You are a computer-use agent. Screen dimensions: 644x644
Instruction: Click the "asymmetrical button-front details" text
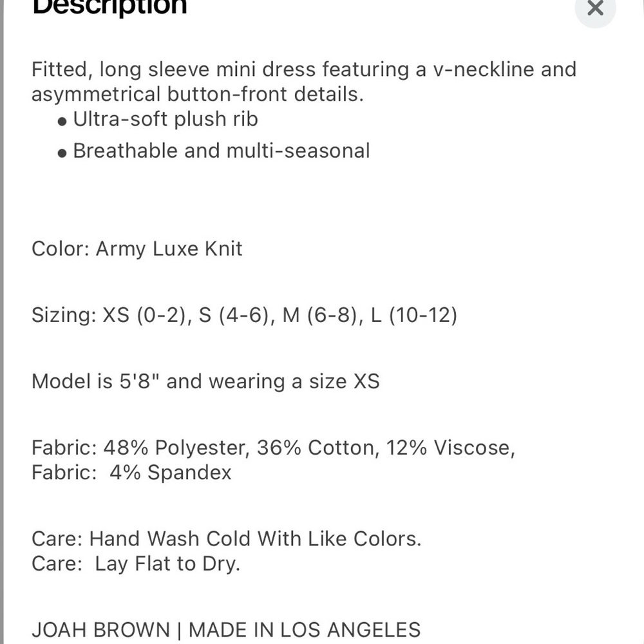(x=197, y=94)
